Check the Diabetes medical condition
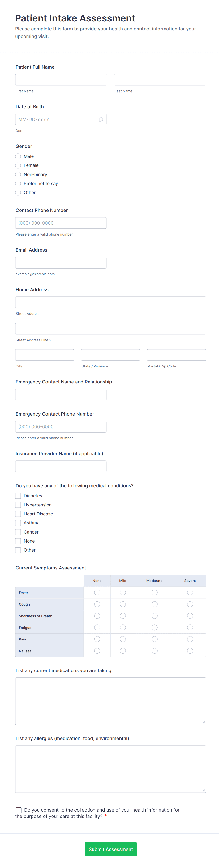 pyautogui.click(x=18, y=496)
